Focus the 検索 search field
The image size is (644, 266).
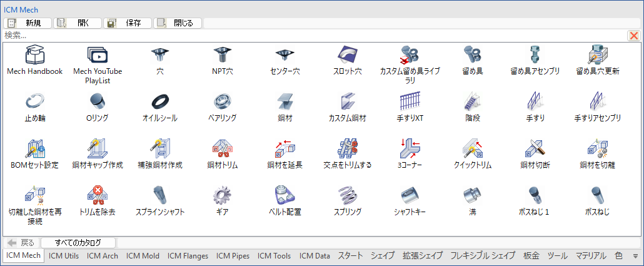coord(314,36)
